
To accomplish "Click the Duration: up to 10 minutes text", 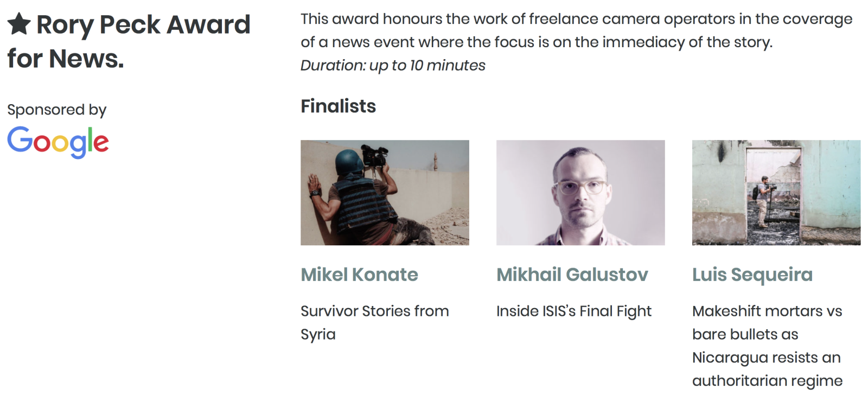I will (393, 66).
